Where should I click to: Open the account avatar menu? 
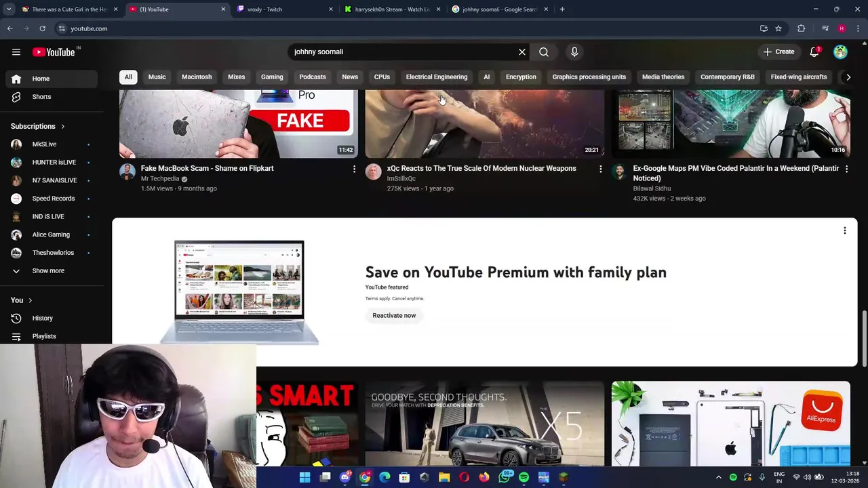click(840, 52)
